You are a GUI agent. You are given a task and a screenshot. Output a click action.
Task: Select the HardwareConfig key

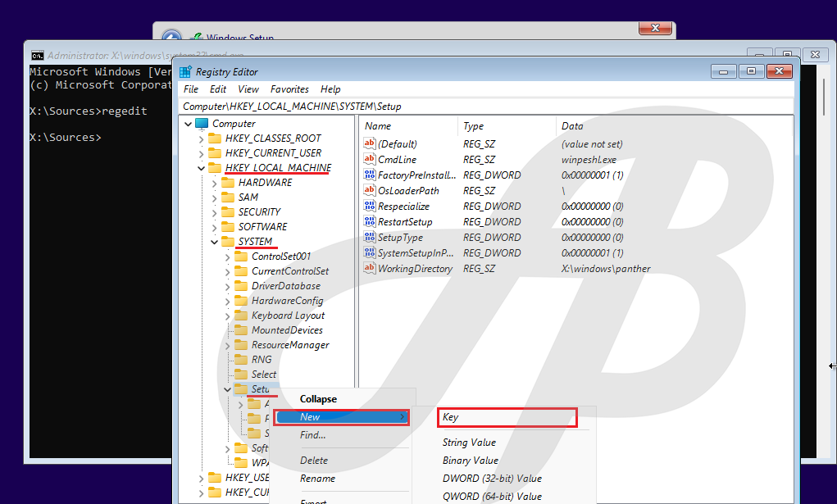(x=287, y=301)
